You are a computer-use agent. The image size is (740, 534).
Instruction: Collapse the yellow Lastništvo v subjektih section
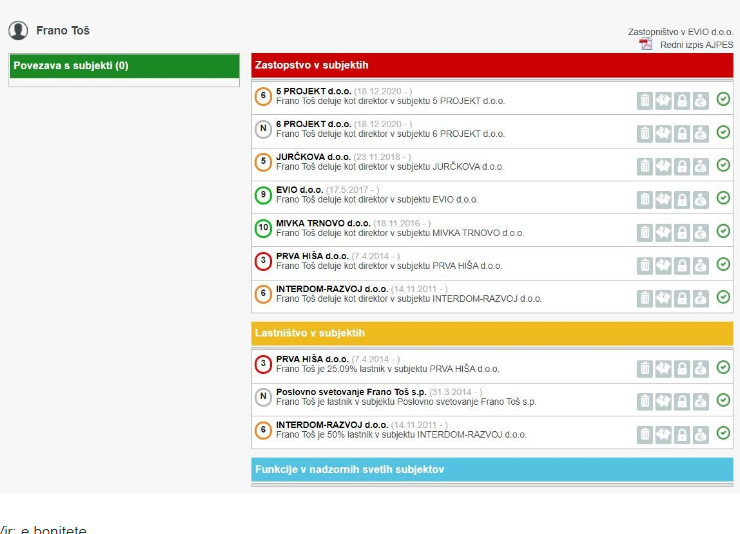click(x=492, y=333)
